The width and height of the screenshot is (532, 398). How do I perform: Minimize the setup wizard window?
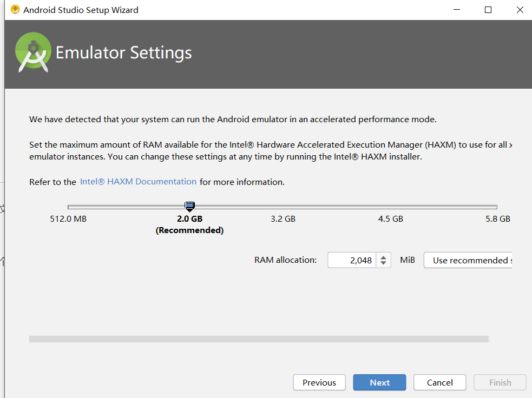click(x=456, y=10)
